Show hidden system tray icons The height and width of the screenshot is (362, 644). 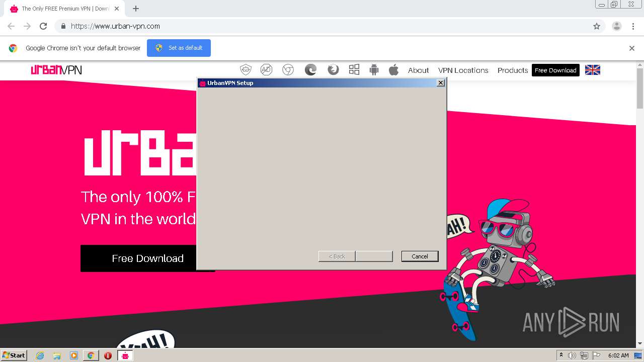click(561, 355)
